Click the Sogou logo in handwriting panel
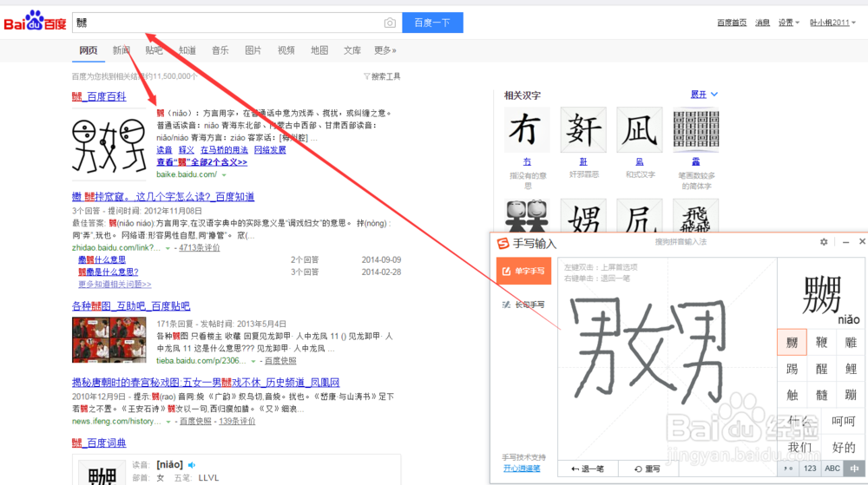The image size is (868, 485). click(503, 243)
